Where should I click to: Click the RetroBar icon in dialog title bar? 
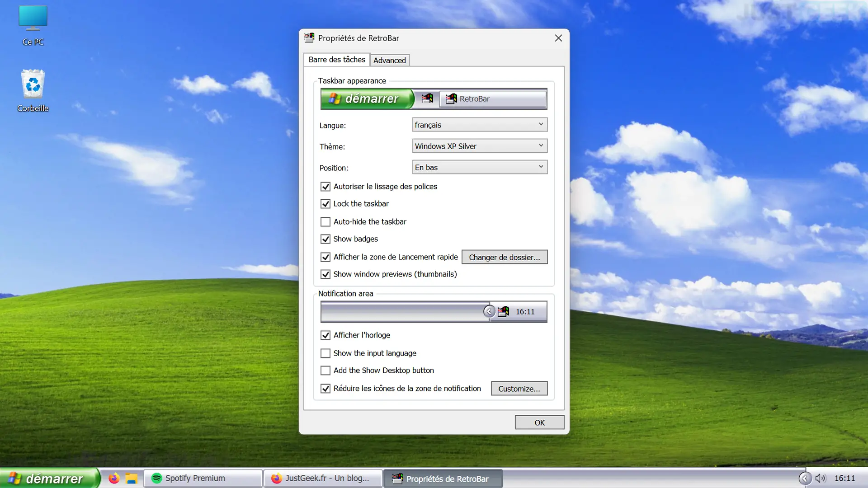309,38
